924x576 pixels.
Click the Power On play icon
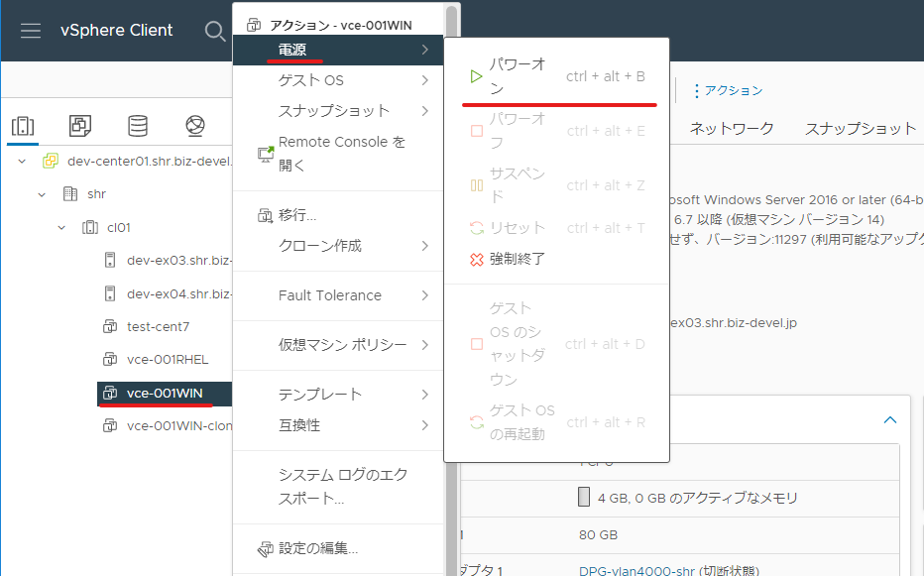[476, 76]
